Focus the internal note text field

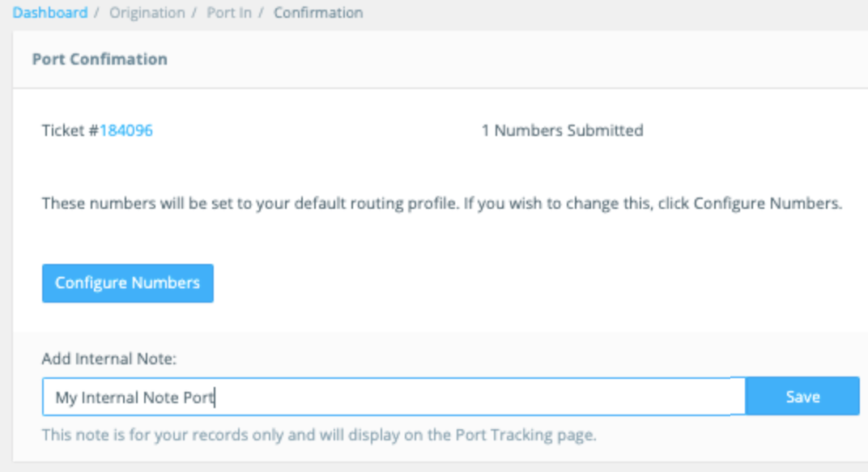(x=394, y=397)
